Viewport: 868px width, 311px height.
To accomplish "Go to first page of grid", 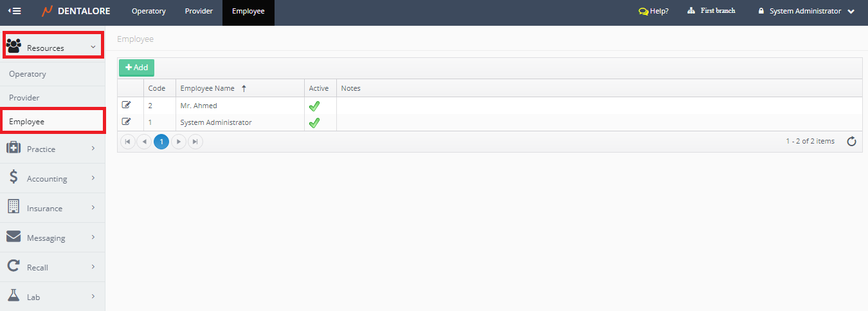I will tap(128, 142).
